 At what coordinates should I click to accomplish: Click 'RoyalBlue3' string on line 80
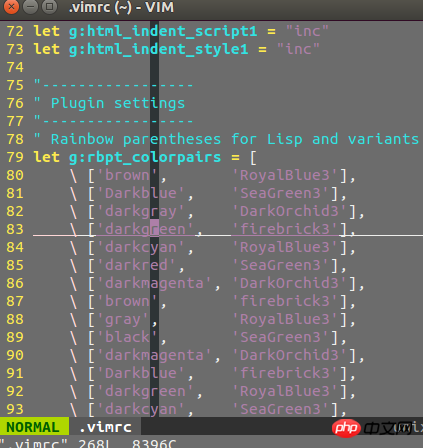coord(285,175)
